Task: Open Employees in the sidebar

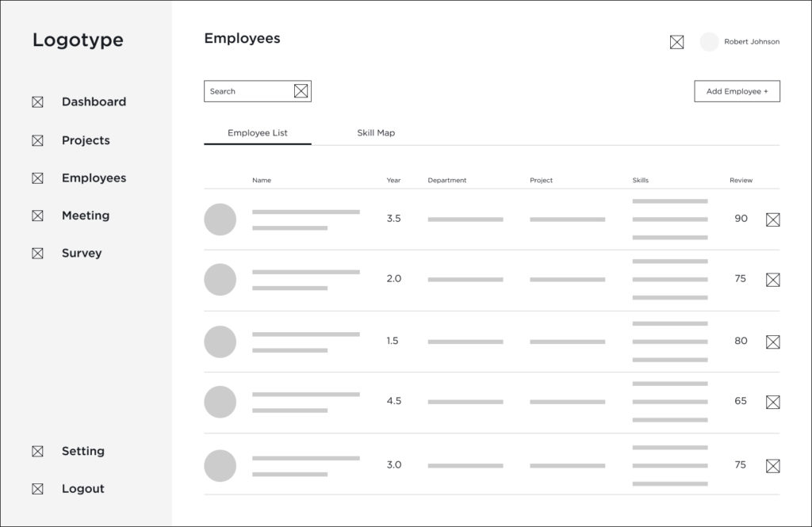Action: point(94,178)
